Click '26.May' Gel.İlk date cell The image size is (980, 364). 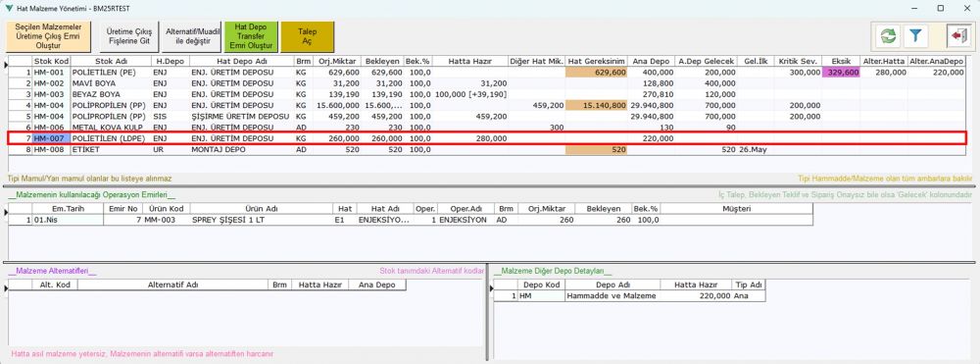tap(756, 151)
